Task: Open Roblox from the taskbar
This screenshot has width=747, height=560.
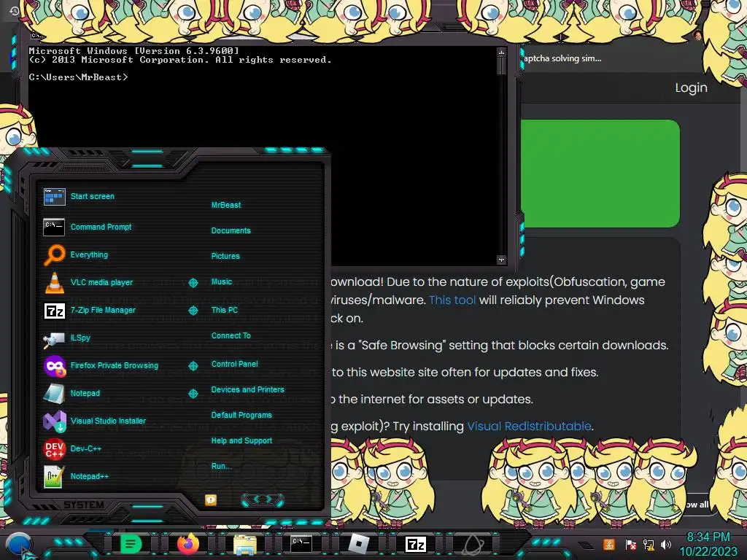Action: tap(359, 544)
